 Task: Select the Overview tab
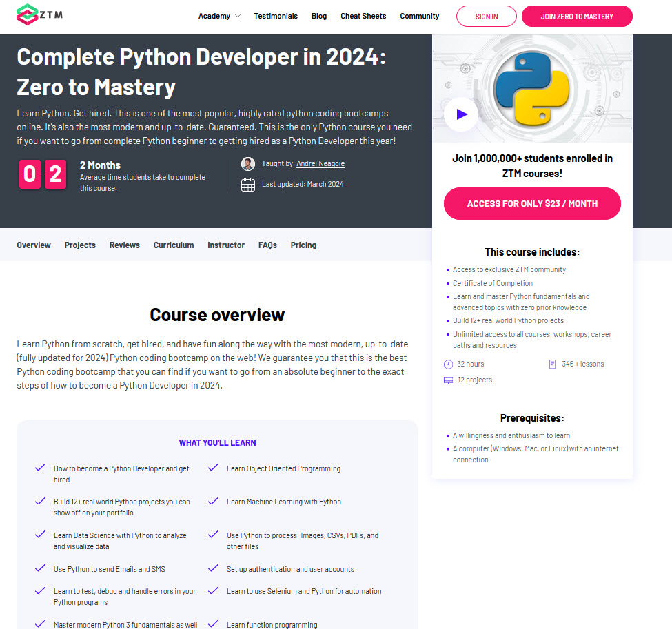pyautogui.click(x=34, y=245)
